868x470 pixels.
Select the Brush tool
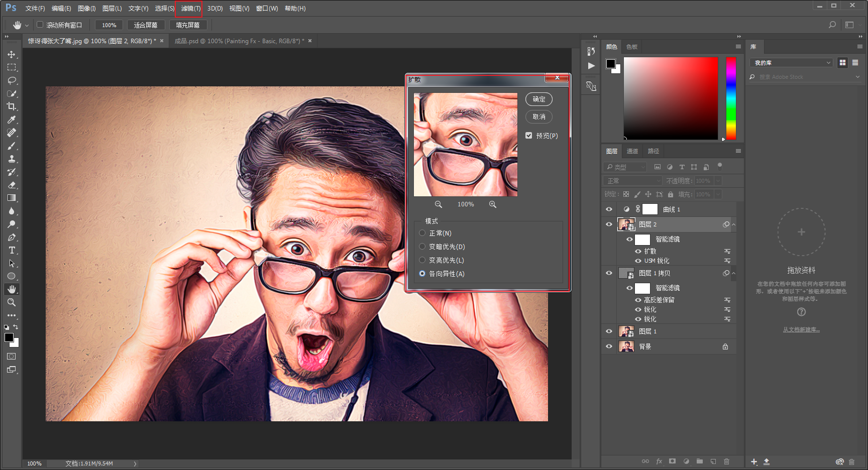pos(12,146)
